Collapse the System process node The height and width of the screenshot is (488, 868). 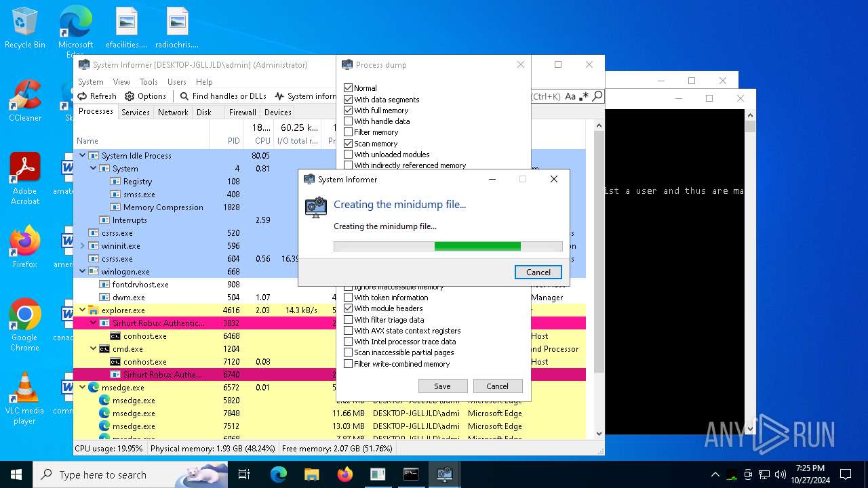[94, 169]
